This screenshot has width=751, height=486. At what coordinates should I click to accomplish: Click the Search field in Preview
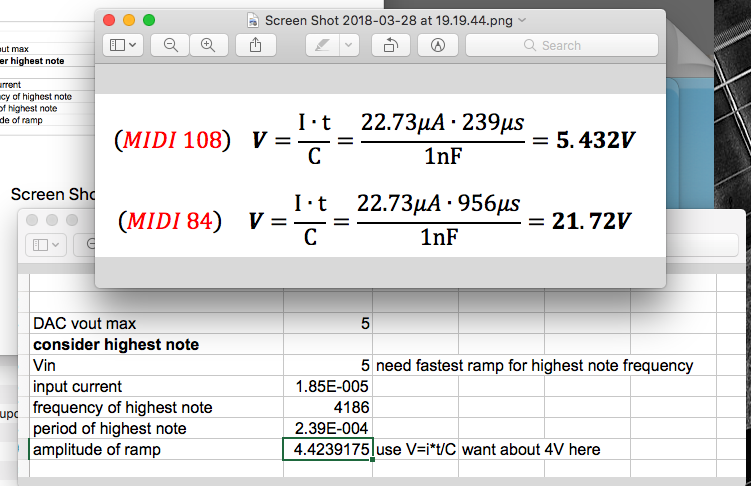(561, 45)
